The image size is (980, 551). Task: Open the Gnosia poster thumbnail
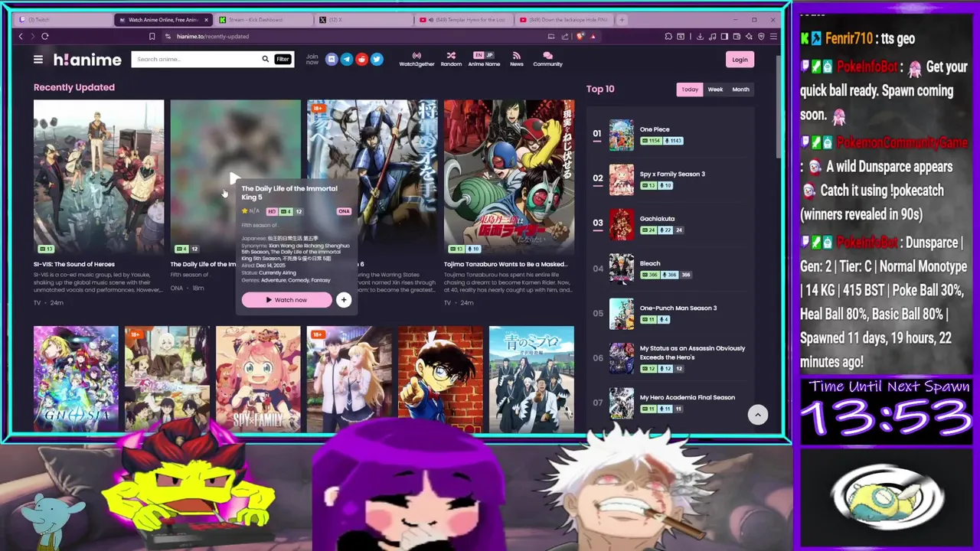coord(76,379)
